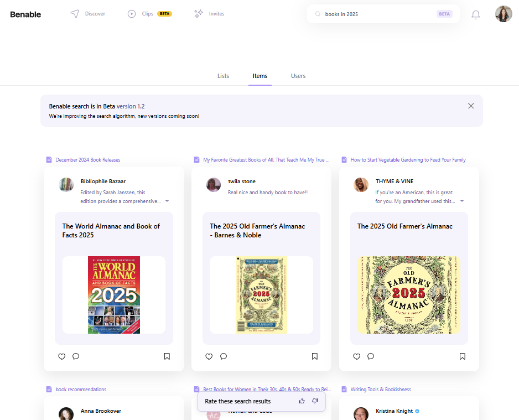Open the 'Writing Tools & Bookishness' list
Screen dimensions: 519x420
381,389
